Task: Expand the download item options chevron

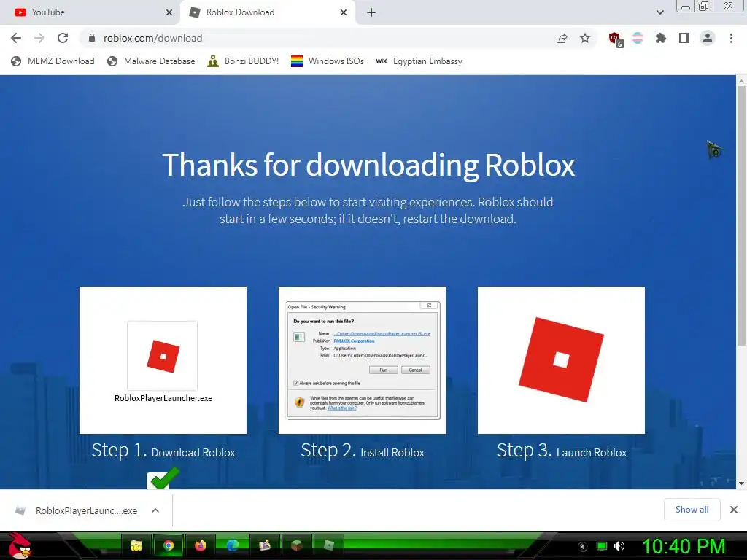Action: pyautogui.click(x=155, y=510)
